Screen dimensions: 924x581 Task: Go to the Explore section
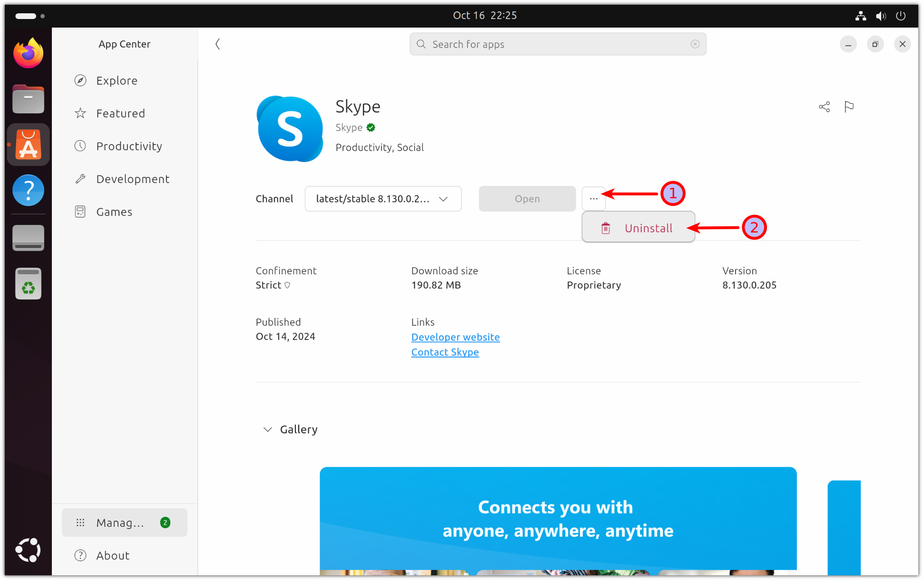tap(125, 81)
